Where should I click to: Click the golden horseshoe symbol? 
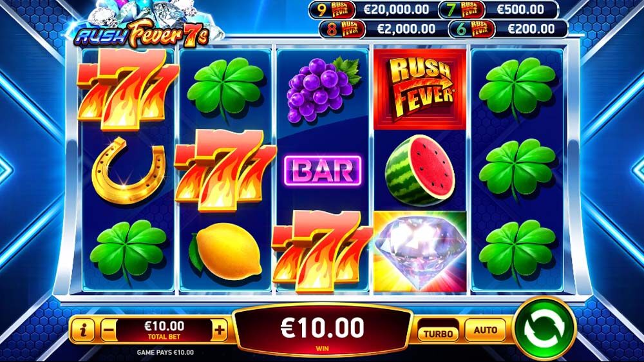coord(128,171)
